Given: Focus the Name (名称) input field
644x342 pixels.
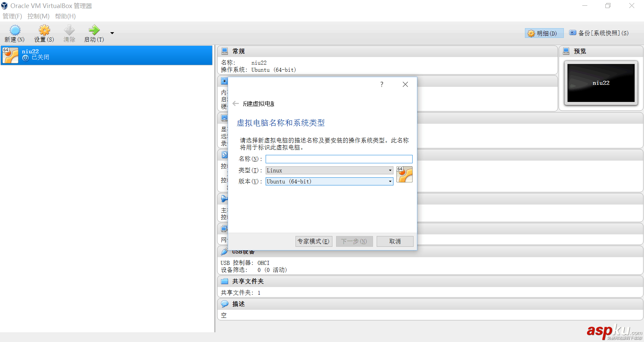Looking at the screenshot, I should pyautogui.click(x=339, y=159).
